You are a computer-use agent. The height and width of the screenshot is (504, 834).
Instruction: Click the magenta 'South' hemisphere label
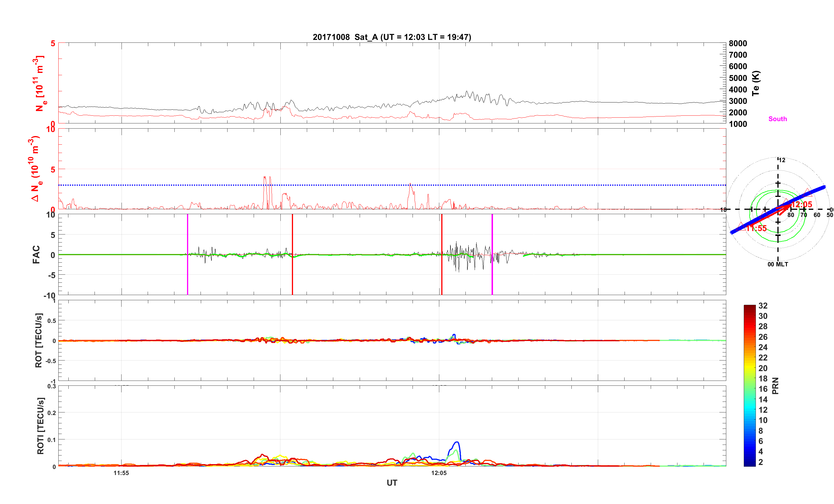777,119
